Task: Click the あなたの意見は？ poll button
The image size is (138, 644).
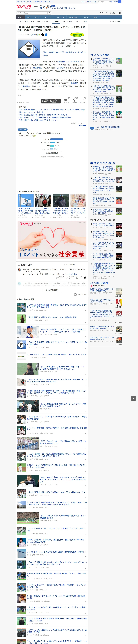Action: [x=52, y=153]
